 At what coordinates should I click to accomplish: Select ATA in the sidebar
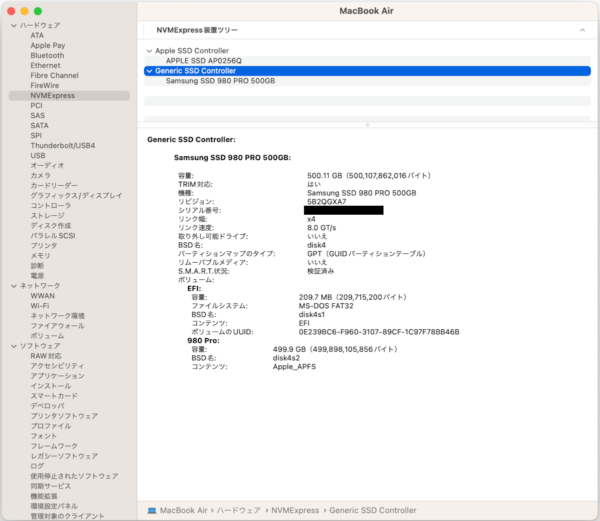(x=37, y=36)
